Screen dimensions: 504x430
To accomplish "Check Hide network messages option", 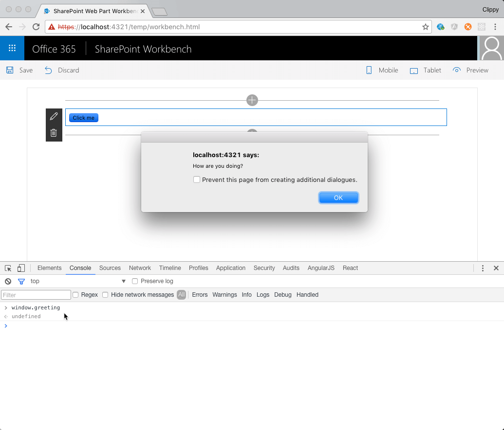I will click(x=105, y=295).
